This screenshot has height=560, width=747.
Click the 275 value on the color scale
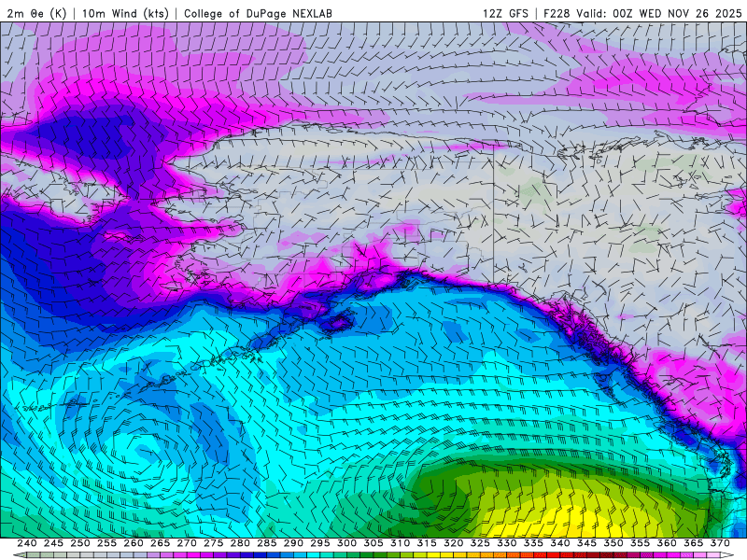(214, 543)
